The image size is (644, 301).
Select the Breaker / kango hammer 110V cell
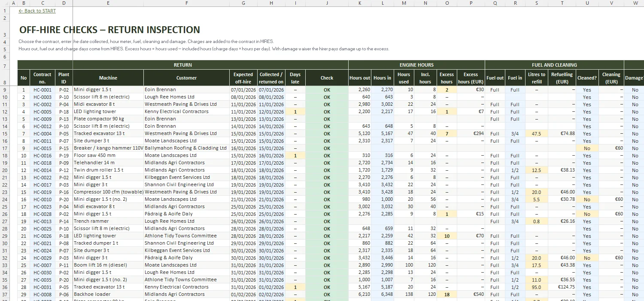coord(108,148)
